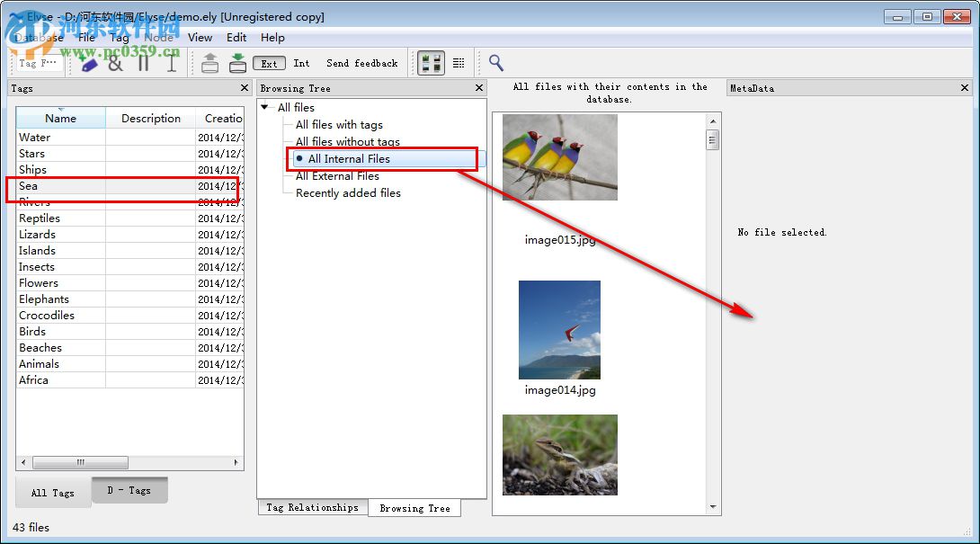This screenshot has width=980, height=544.
Task: Switch to the D - Tags tab
Action: (x=129, y=490)
